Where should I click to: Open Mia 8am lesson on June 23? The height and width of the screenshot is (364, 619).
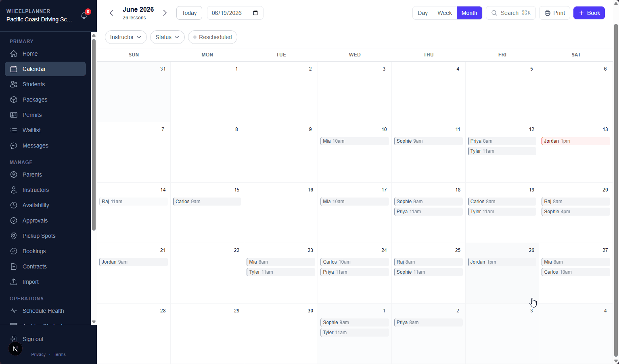tap(281, 262)
